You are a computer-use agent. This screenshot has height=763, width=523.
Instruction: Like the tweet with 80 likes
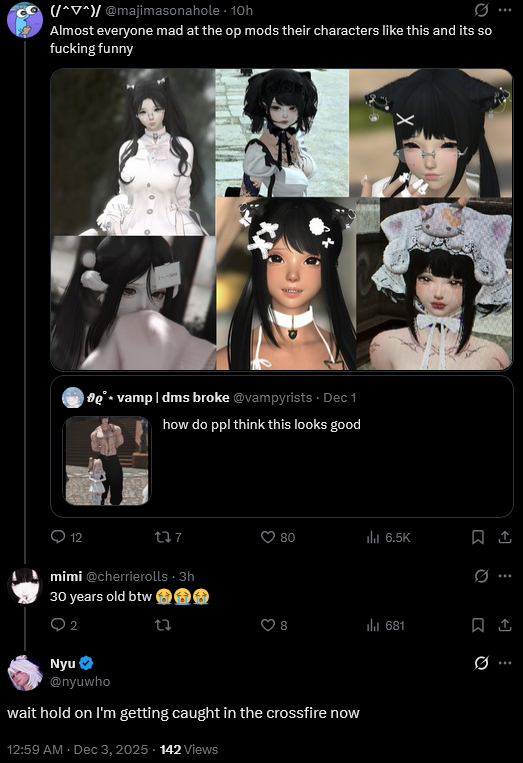point(268,537)
